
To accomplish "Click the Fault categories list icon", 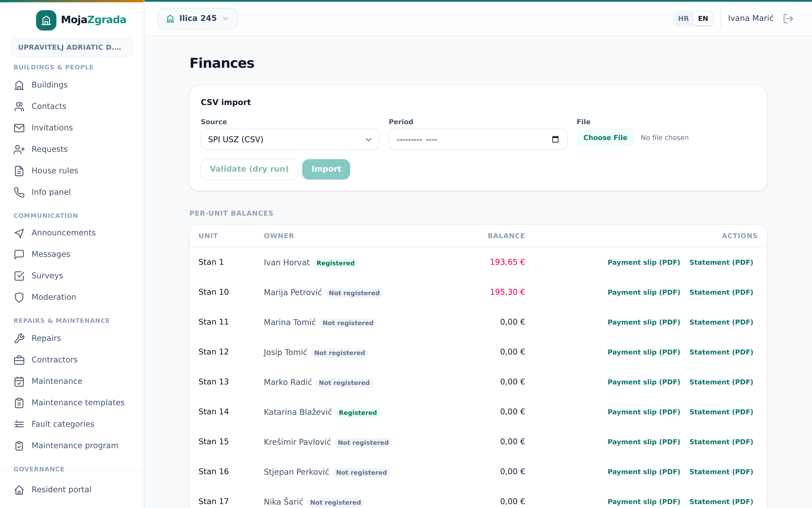I will tap(19, 424).
